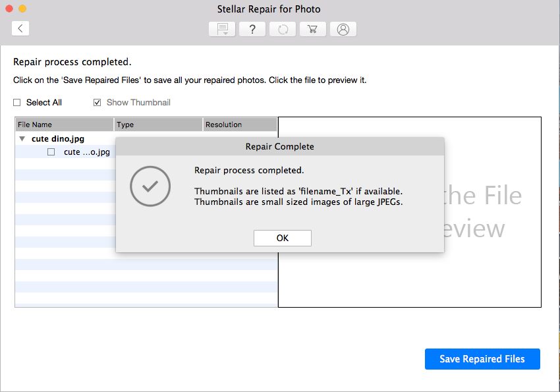Open the save log toolbar icon

click(222, 29)
